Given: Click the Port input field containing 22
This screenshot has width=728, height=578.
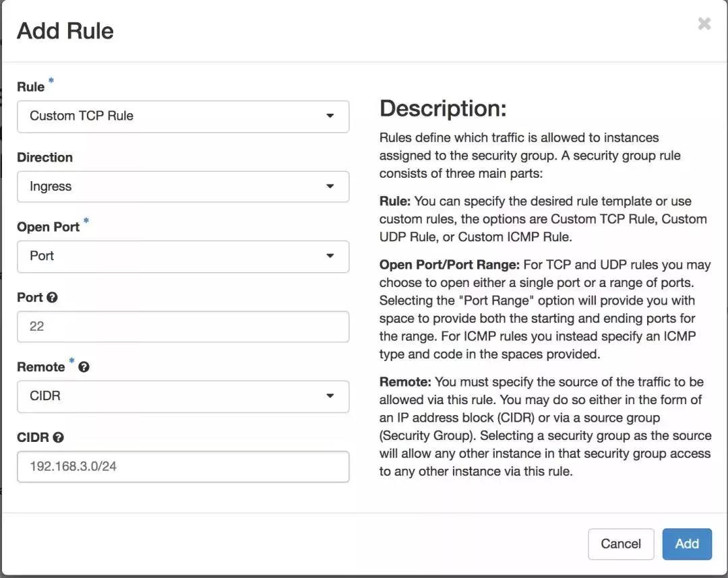Looking at the screenshot, I should [x=183, y=327].
